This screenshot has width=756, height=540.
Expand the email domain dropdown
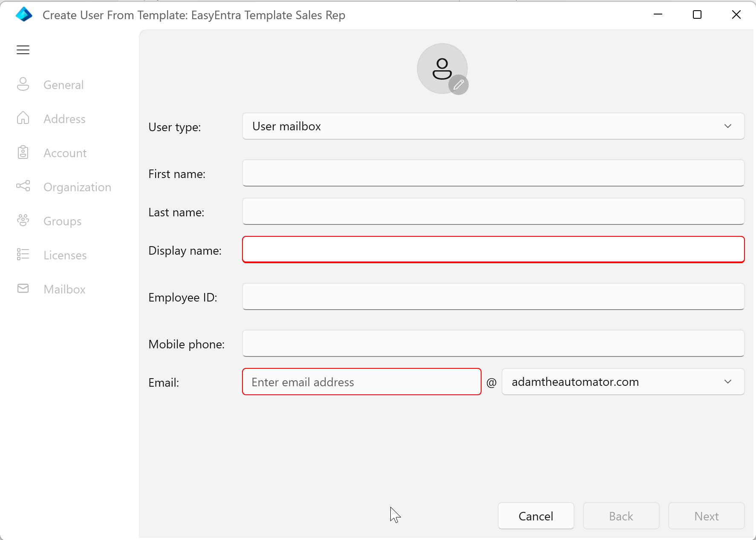[x=728, y=382]
